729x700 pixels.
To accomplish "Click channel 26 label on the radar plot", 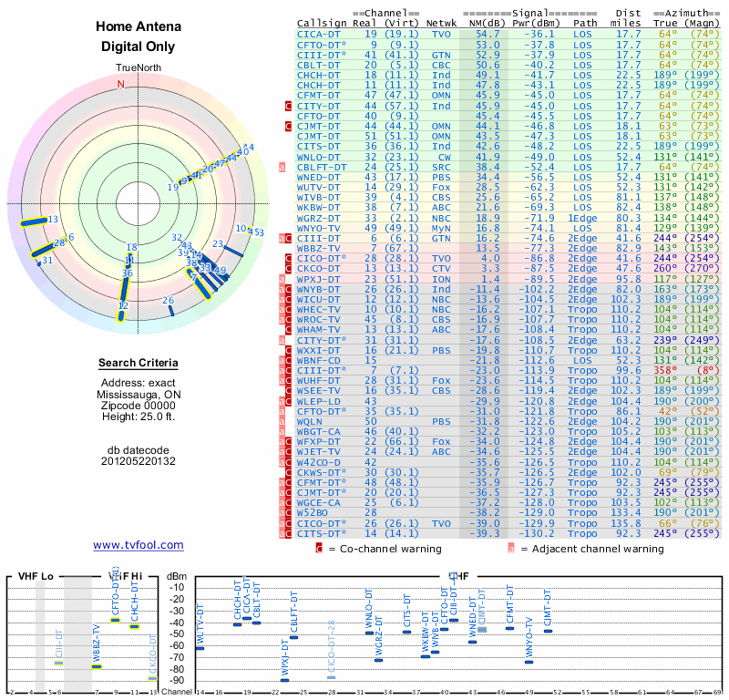I will pos(169,301).
